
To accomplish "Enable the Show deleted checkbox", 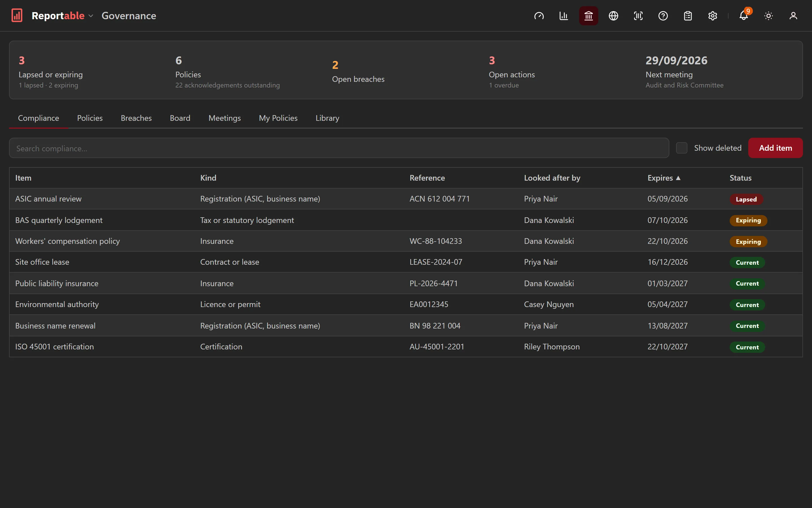I will click(681, 148).
